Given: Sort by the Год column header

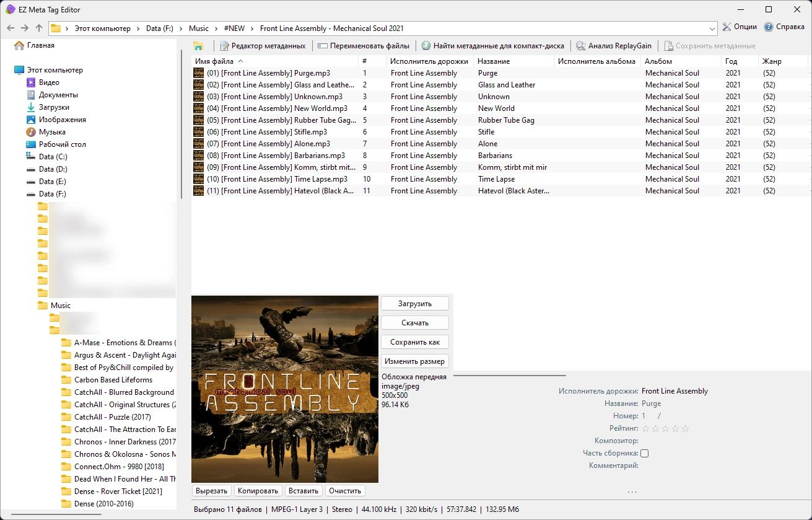Looking at the screenshot, I should coord(740,61).
